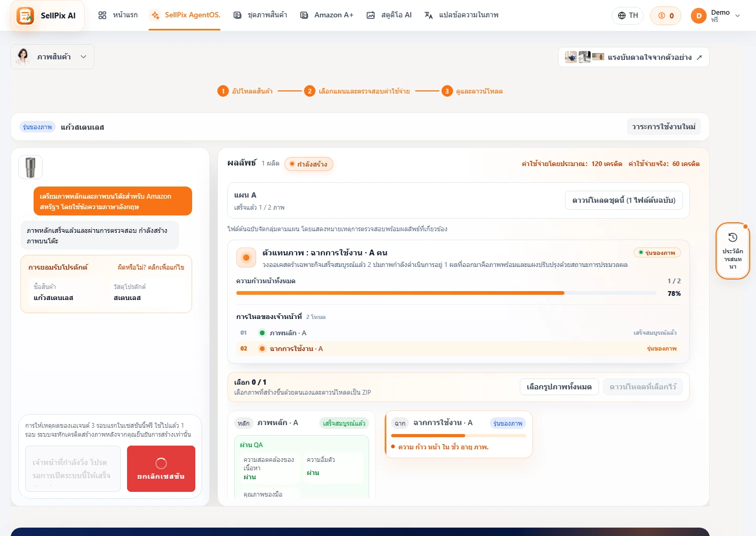Screen dimensions: 756x536
Task: Click the ค่าใช้จ่ายจริง: 60 เครดิต text
Action: pos(664,164)
